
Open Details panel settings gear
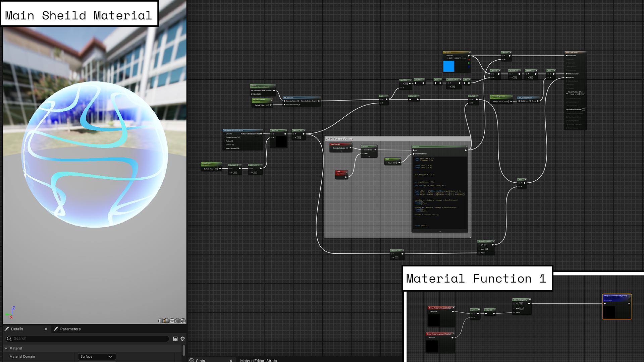pos(183,339)
